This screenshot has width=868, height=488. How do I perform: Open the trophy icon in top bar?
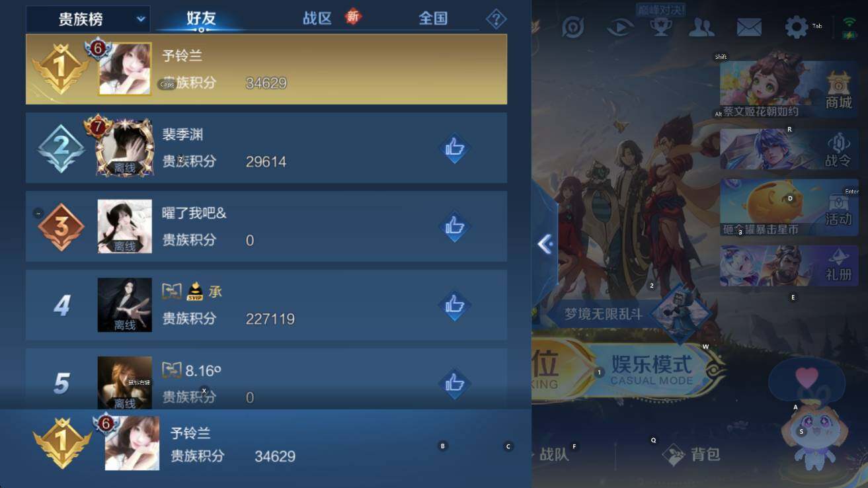click(x=661, y=27)
